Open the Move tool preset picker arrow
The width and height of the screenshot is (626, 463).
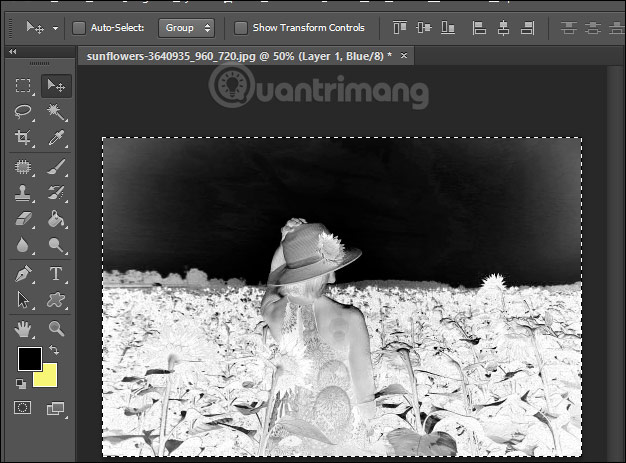(55, 28)
